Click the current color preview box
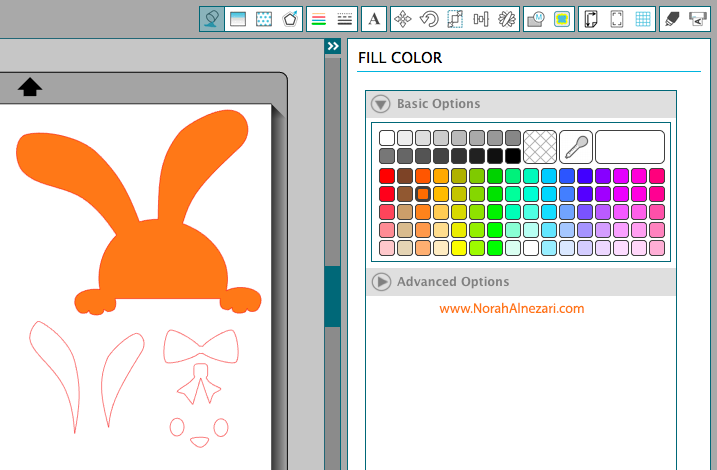The height and width of the screenshot is (470, 717). click(630, 147)
